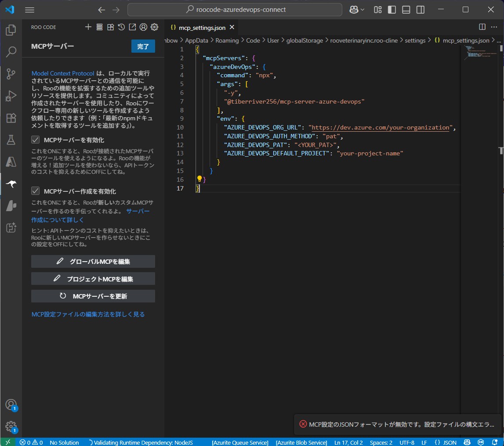Split the editor to the right

click(x=482, y=27)
